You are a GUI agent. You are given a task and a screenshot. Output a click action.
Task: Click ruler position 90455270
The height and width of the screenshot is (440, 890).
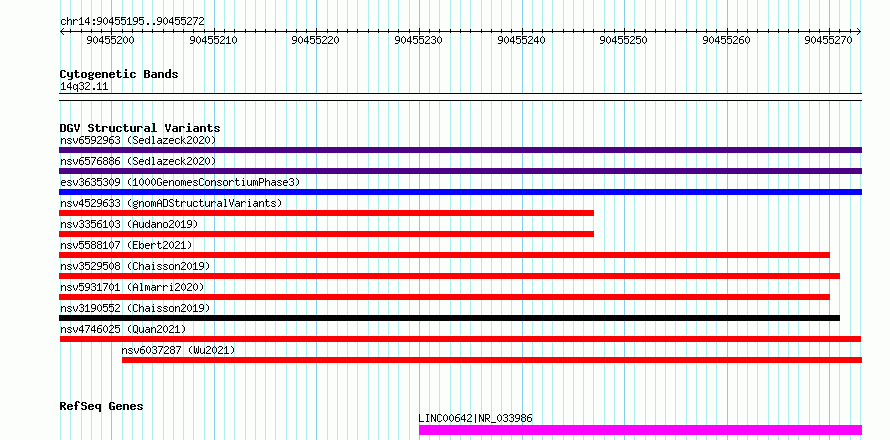point(830,40)
